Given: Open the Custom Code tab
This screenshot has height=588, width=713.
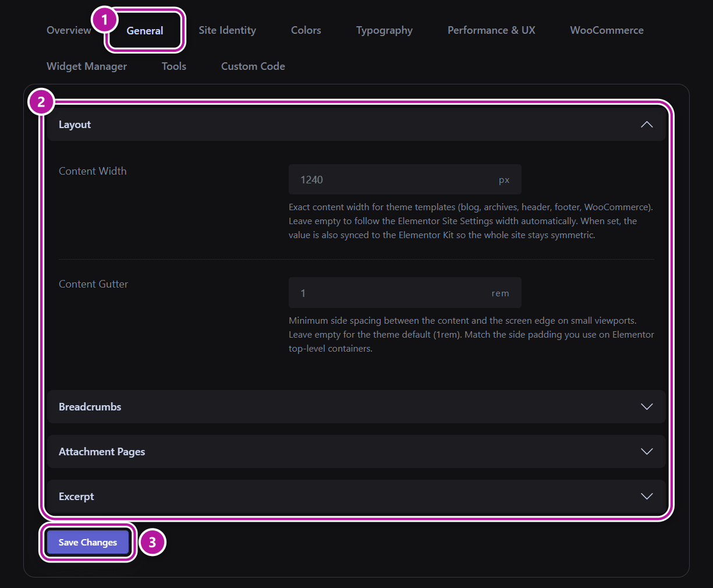Looking at the screenshot, I should point(253,66).
